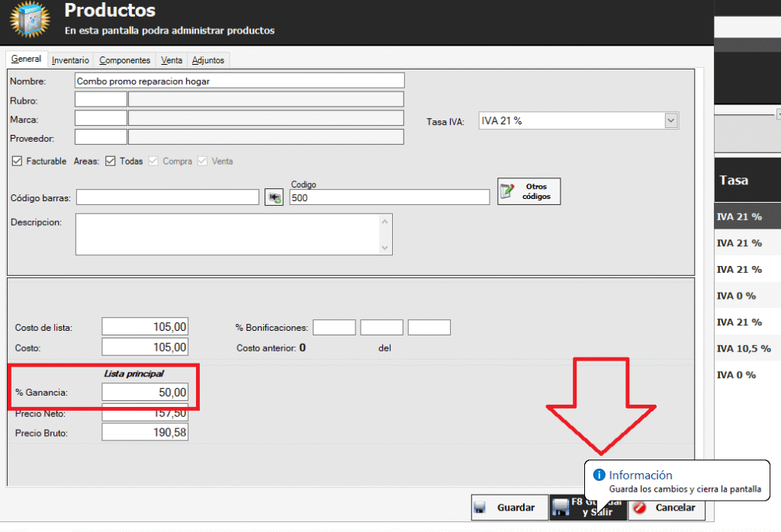781x532 pixels.
Task: Click the Guardar floppy disk icon
Action: tap(480, 508)
